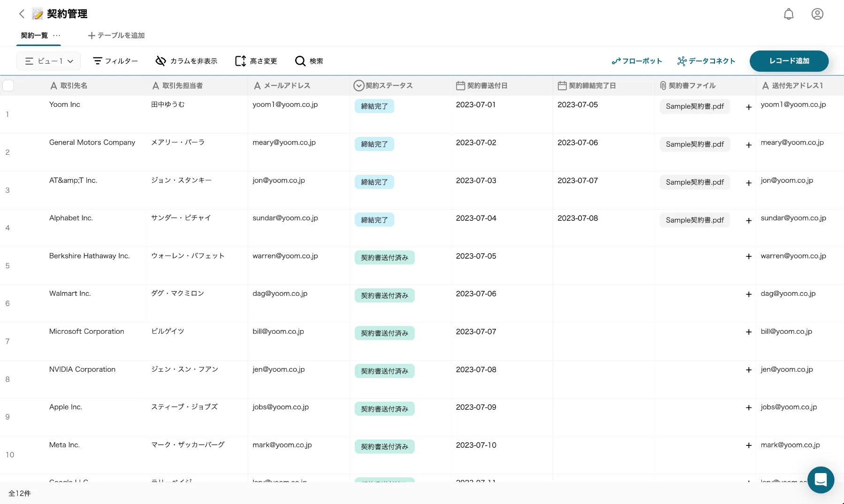Open 締結完了 status of General Motors row
844x504 pixels.
click(x=374, y=144)
